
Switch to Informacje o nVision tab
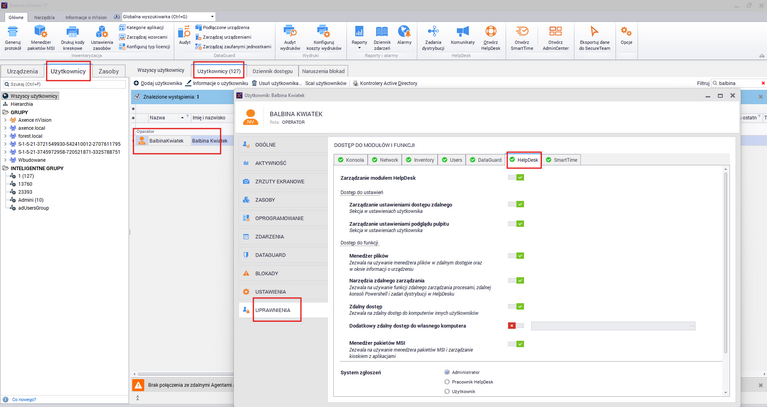[86, 17]
